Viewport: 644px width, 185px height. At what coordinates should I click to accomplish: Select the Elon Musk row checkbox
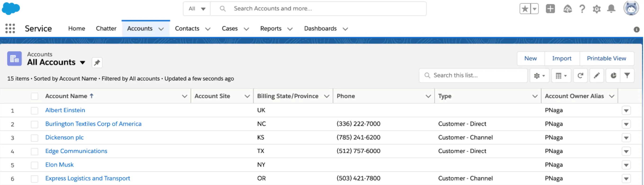click(35, 165)
